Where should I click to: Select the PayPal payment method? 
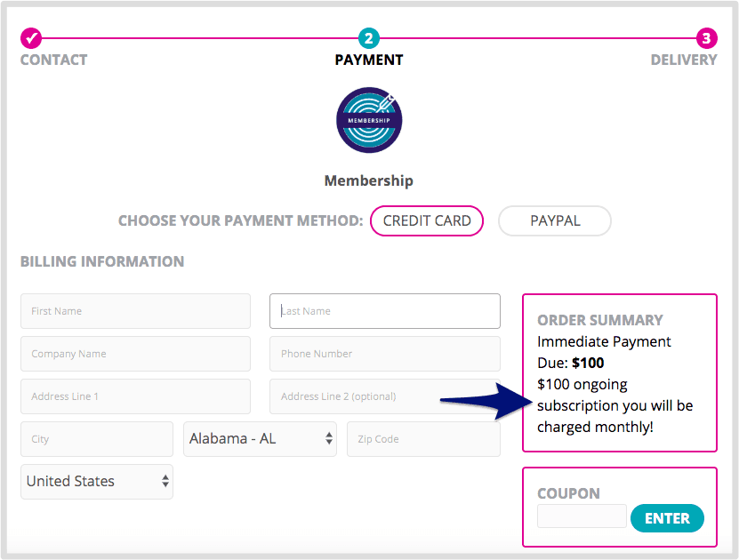coord(554,220)
